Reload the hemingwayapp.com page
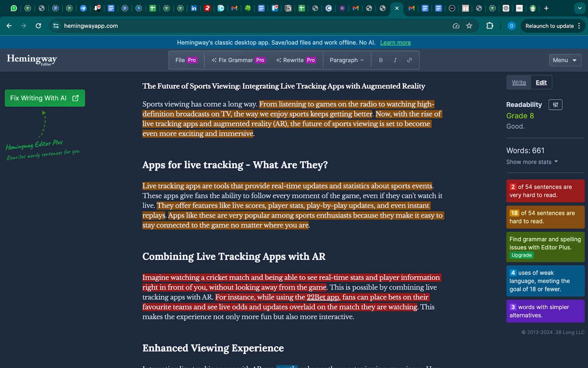 [38, 26]
